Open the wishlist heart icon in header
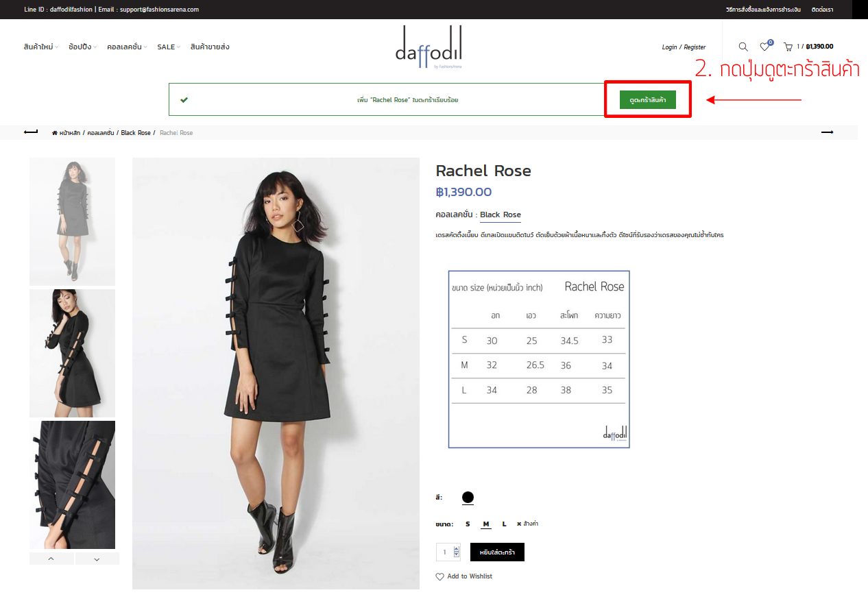Viewport: 868px width, 599px height. 764,47
